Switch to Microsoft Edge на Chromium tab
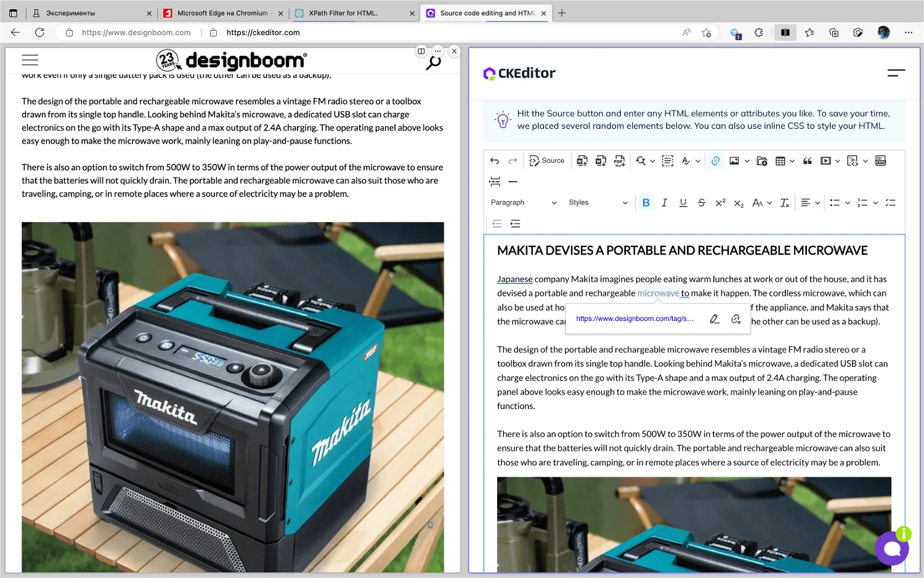 (222, 13)
